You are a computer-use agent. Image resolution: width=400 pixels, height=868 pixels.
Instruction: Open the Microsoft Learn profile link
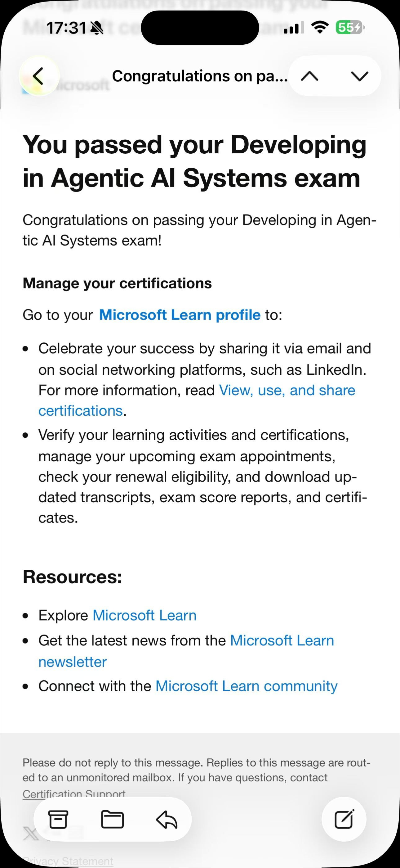(x=180, y=315)
